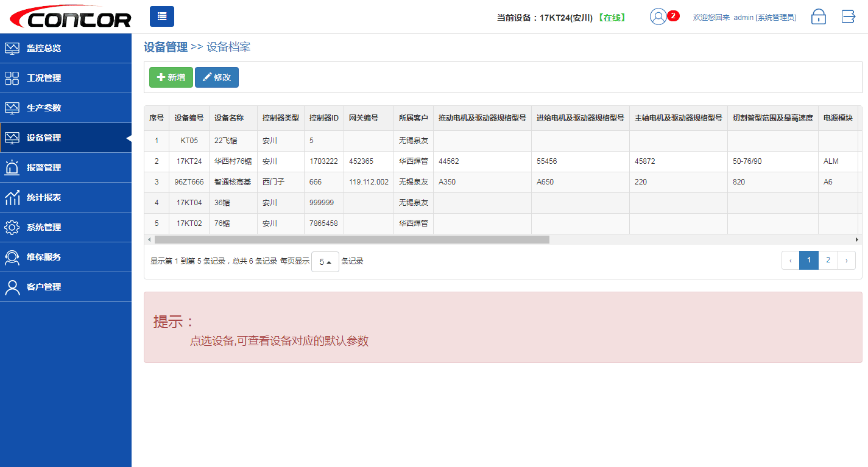Viewport: 868px width, 467px height.
Task: Check user notifications with badge 2
Action: pyautogui.click(x=660, y=16)
